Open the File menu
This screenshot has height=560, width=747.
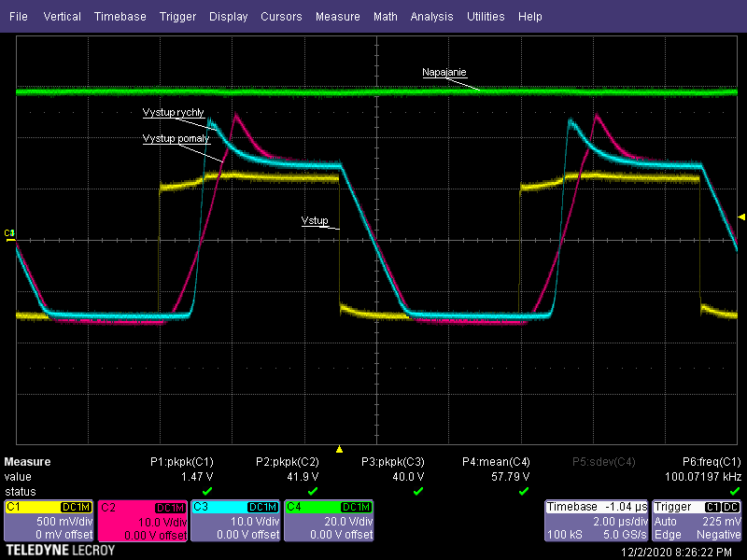pos(19,17)
